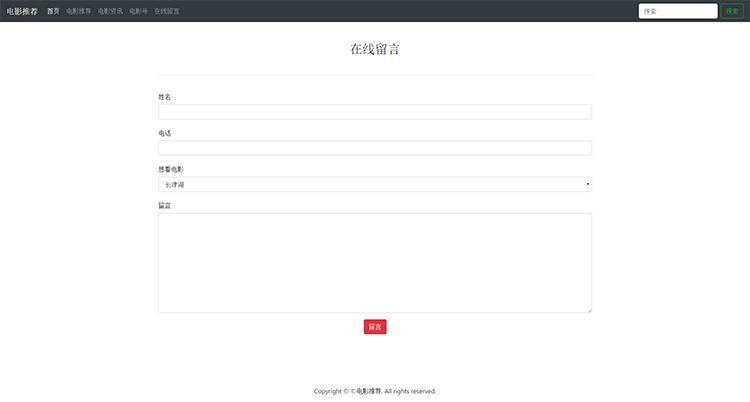750x402 pixels.
Task: Focus the 电话 phone input field
Action: [x=375, y=148]
